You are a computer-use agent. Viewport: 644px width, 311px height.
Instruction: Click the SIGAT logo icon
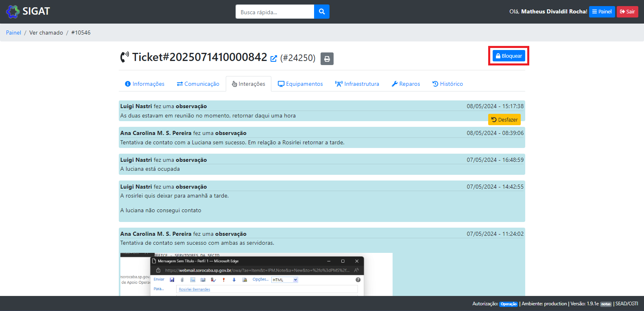tap(13, 11)
